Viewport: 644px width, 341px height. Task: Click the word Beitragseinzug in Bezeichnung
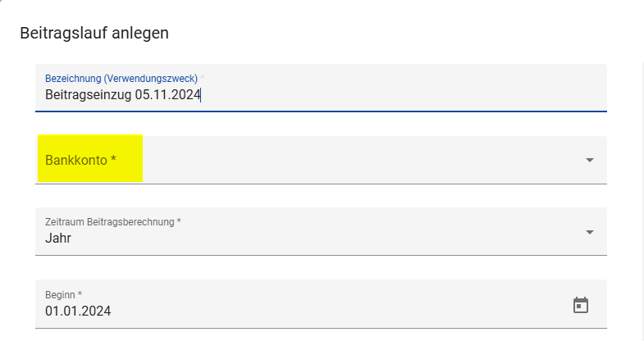(89, 95)
